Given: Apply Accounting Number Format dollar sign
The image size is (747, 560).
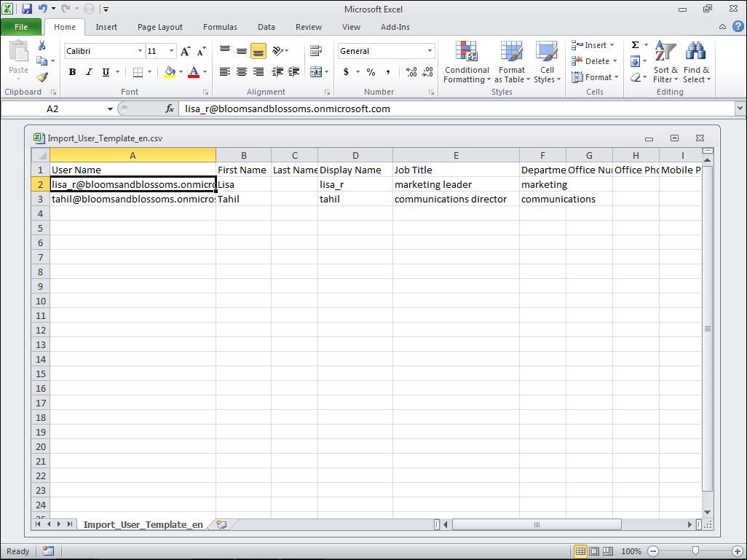Looking at the screenshot, I should (346, 72).
